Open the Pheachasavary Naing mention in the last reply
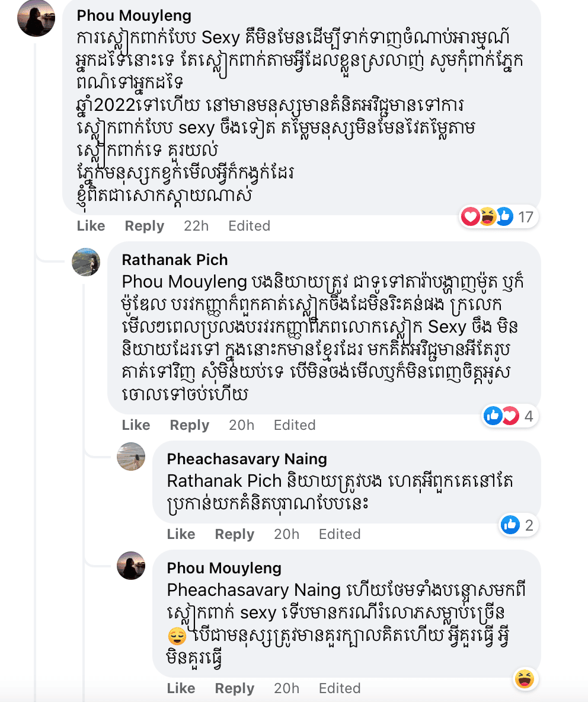Image resolution: width=588 pixels, height=702 pixels. point(254,590)
